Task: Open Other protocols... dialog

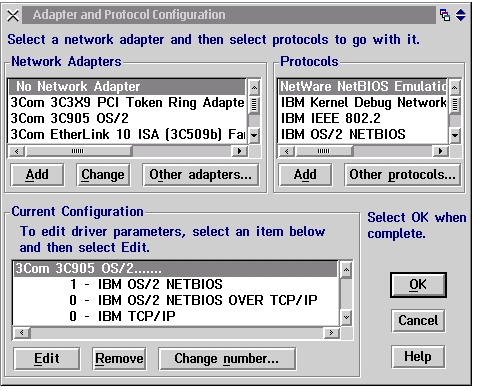Action: [x=402, y=174]
